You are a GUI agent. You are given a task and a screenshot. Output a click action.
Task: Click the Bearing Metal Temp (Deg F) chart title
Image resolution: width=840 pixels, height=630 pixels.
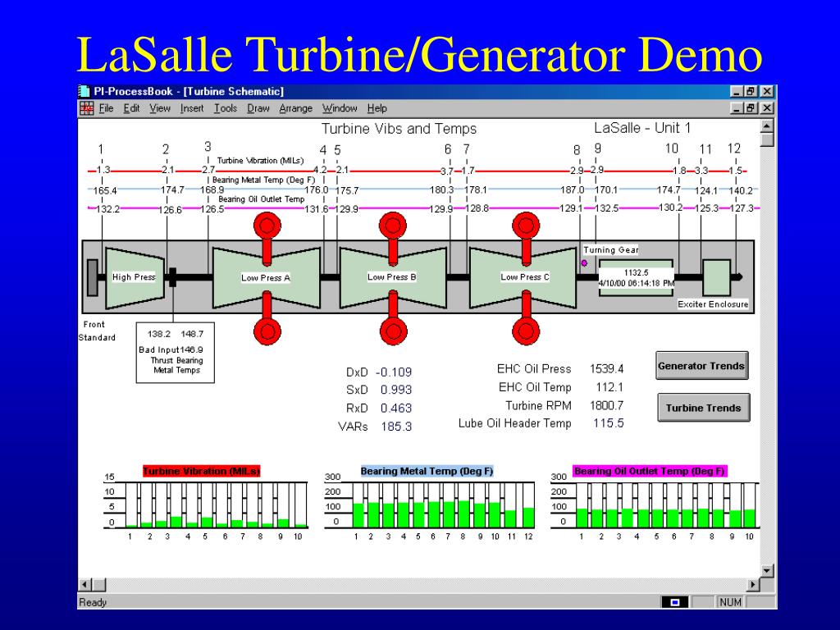click(427, 472)
